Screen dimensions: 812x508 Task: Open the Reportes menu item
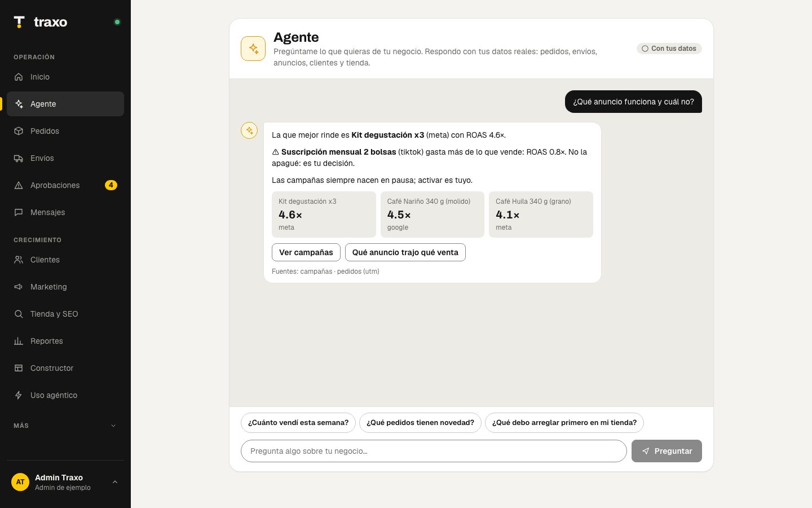[x=65, y=341]
